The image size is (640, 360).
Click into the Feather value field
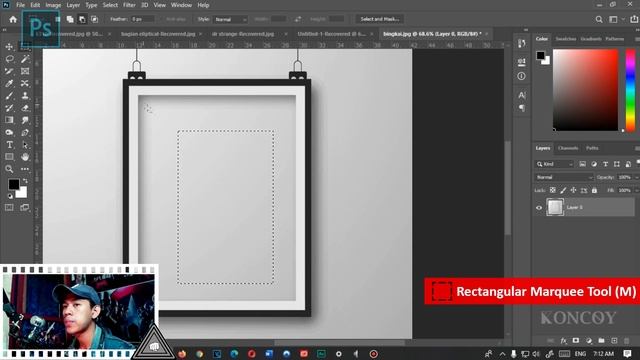click(x=142, y=19)
